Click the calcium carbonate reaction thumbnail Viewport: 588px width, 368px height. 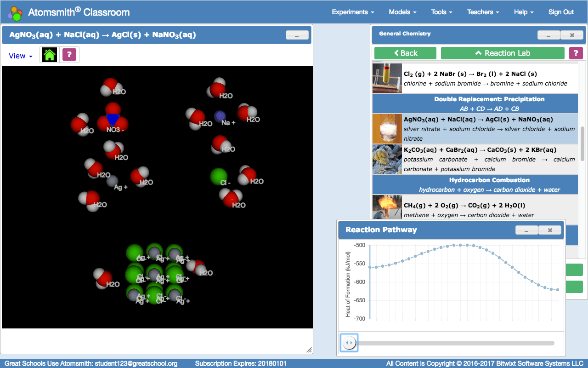(x=387, y=159)
